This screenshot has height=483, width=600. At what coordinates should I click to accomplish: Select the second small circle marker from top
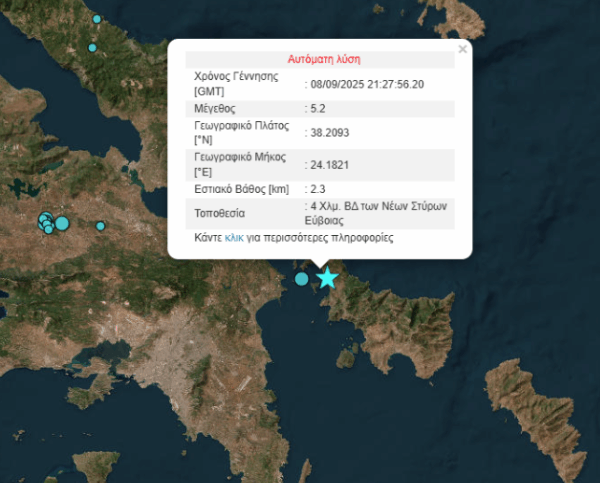92,48
